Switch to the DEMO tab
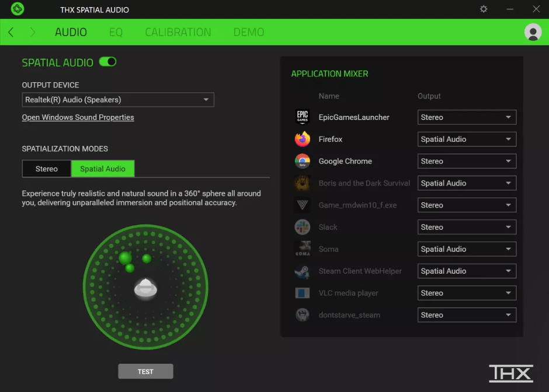 (x=249, y=32)
